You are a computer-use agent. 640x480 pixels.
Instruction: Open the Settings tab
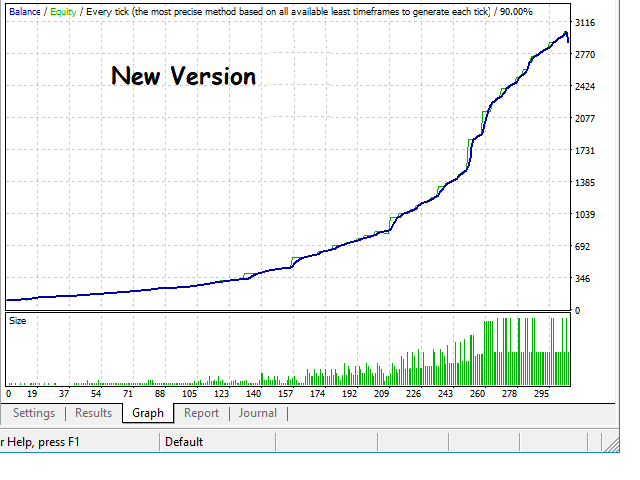(x=34, y=413)
